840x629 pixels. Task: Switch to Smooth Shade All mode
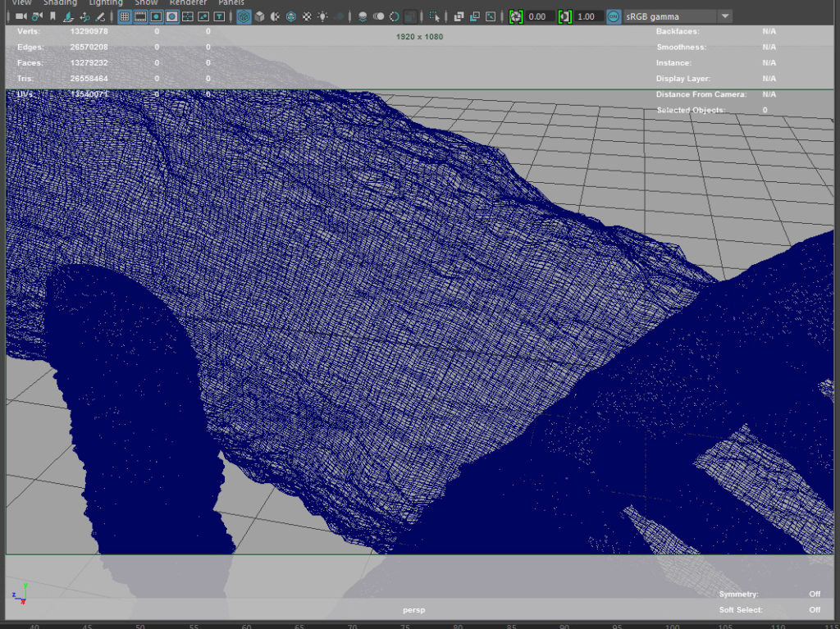coord(260,16)
